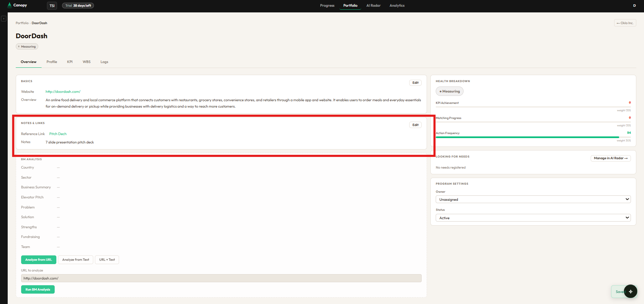The image size is (644, 304).
Task: Click the Country row label
Action: pyautogui.click(x=28, y=168)
